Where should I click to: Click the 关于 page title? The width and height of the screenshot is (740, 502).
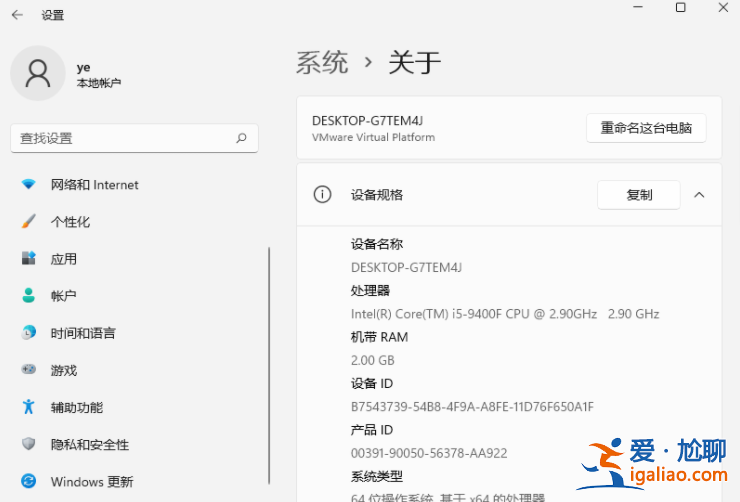click(414, 62)
